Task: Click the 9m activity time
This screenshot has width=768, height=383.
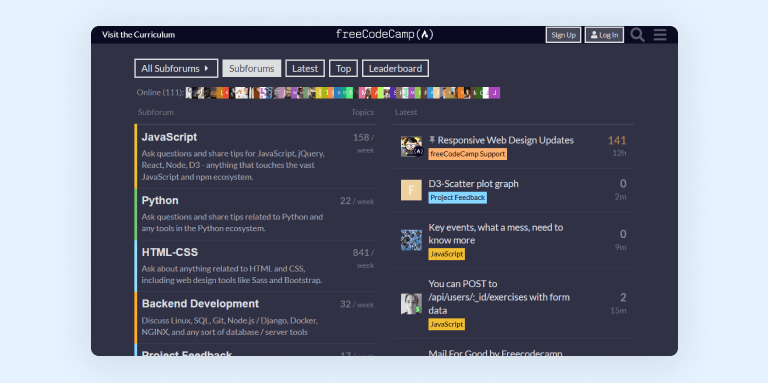Action: tap(621, 247)
